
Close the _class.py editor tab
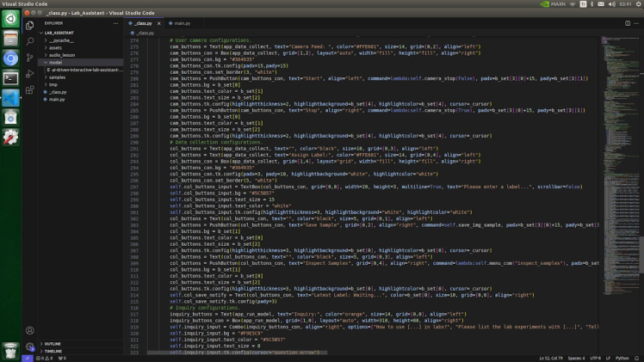point(160,23)
